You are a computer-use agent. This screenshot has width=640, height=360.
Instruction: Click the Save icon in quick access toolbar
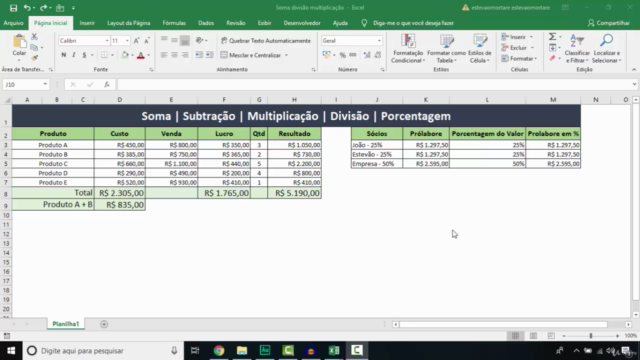tap(13, 8)
